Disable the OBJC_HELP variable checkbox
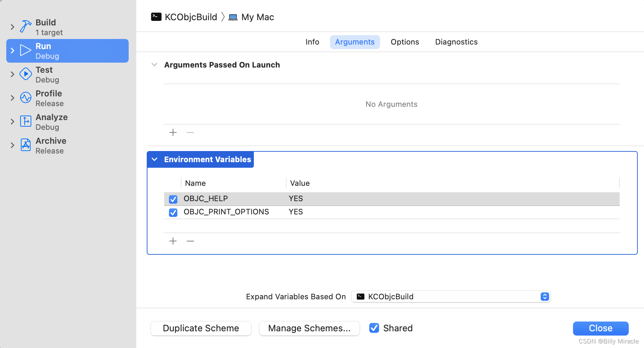Viewport: 644px width, 348px height. (173, 199)
